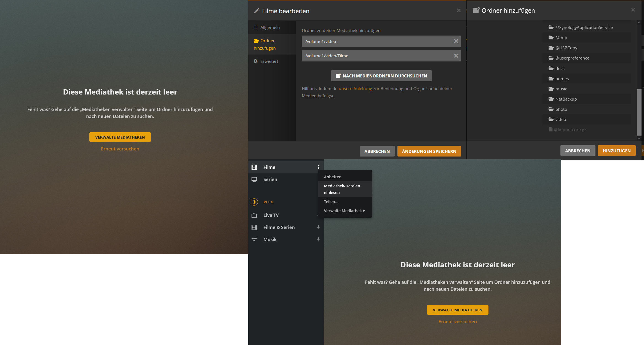Click three-dot menu next to Filme
The height and width of the screenshot is (345, 644).
[x=318, y=167]
